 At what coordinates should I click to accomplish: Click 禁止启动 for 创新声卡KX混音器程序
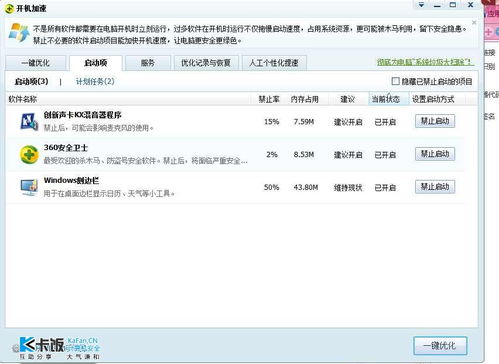click(435, 121)
